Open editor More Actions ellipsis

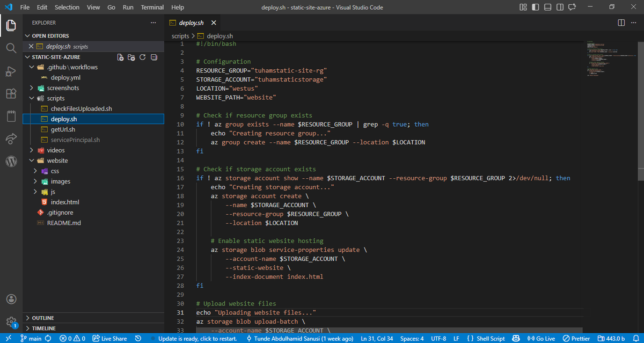[x=635, y=23]
